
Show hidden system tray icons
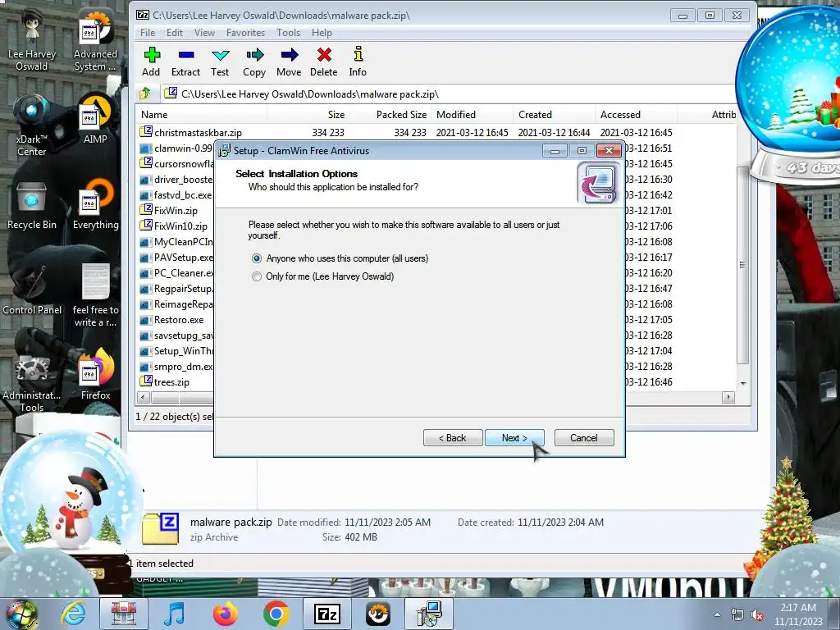tap(717, 614)
